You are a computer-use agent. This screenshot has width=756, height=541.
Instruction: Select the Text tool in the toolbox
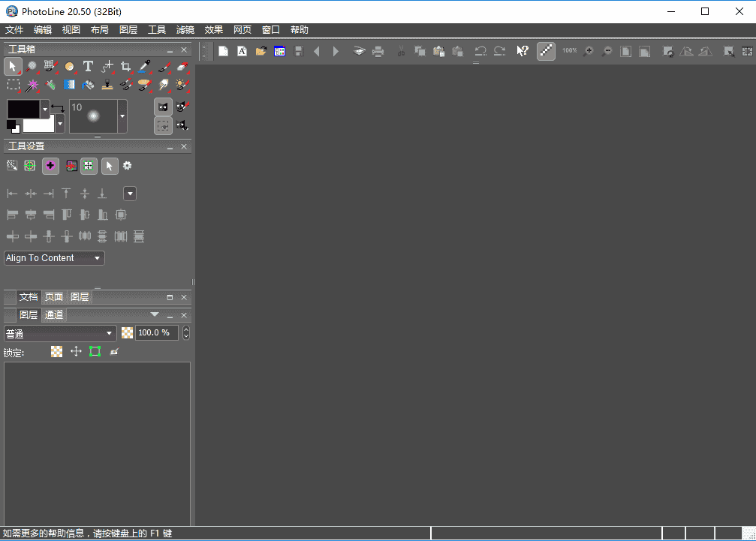click(88, 67)
